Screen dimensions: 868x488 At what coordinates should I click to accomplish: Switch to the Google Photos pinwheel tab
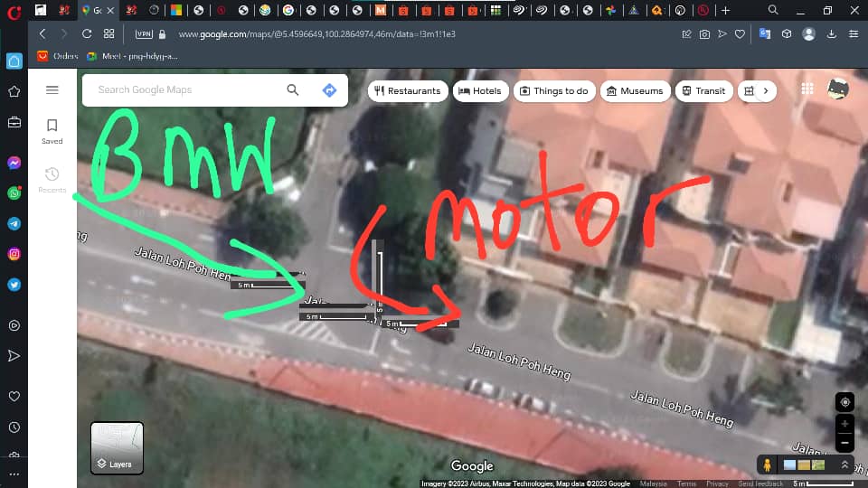(610, 10)
